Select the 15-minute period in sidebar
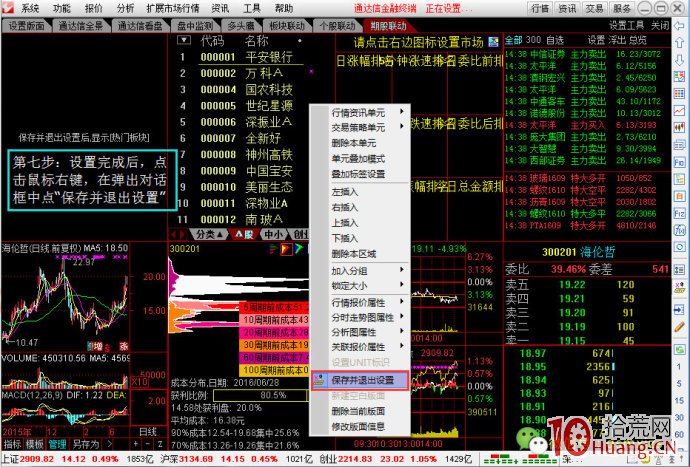 [679, 401]
